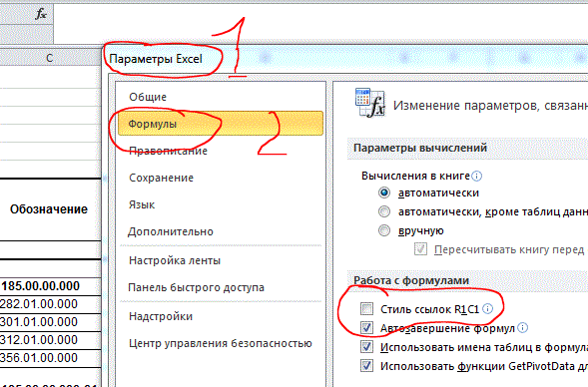588x387 pixels.
Task: Click the Обозначение header cell
Action: point(50,209)
